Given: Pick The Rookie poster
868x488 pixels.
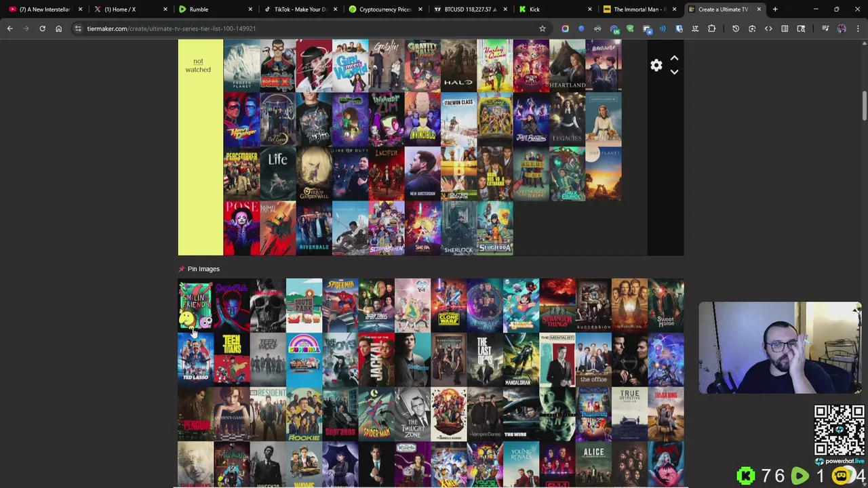Looking at the screenshot, I should coord(304,413).
